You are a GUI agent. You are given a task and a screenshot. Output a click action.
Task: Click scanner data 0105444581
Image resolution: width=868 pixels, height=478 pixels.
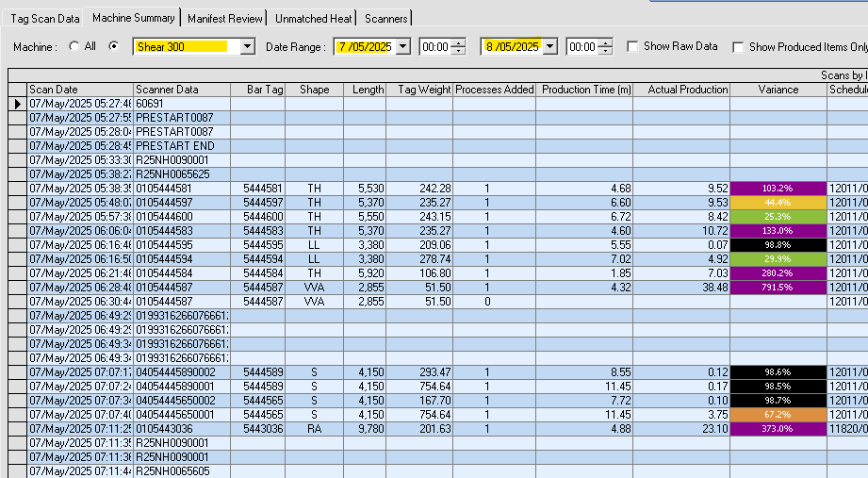point(182,189)
